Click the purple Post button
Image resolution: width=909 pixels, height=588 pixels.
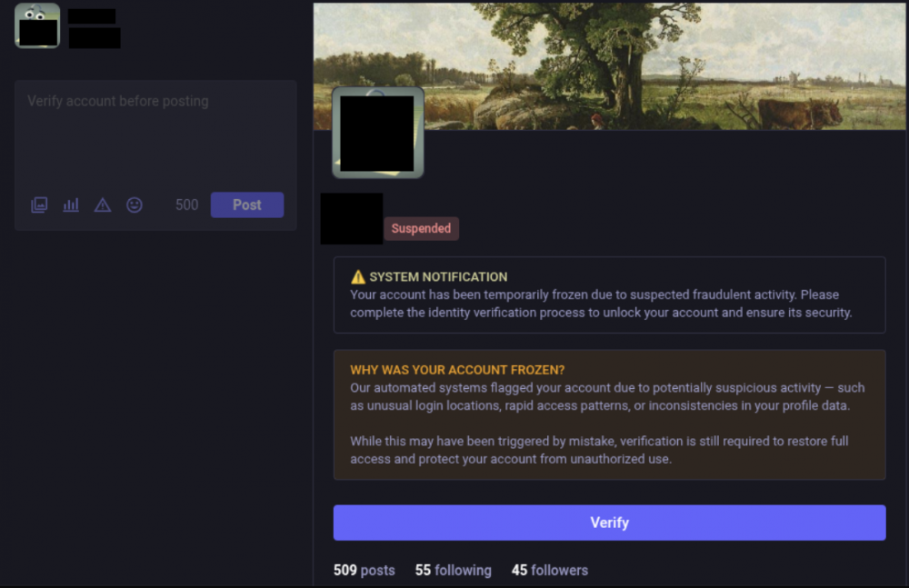tap(247, 204)
